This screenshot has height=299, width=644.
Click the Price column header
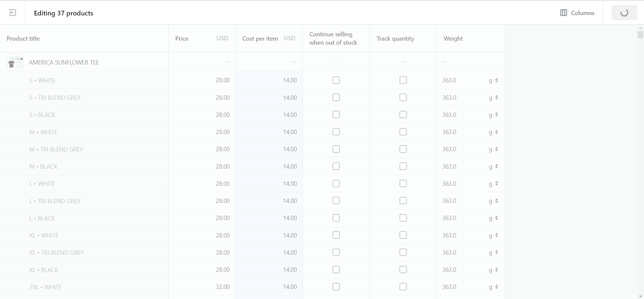pyautogui.click(x=182, y=39)
